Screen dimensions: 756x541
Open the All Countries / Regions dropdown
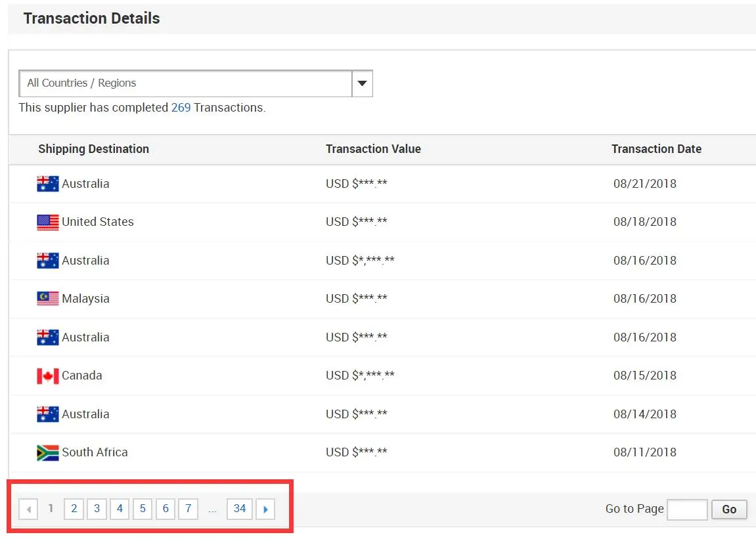pos(186,83)
